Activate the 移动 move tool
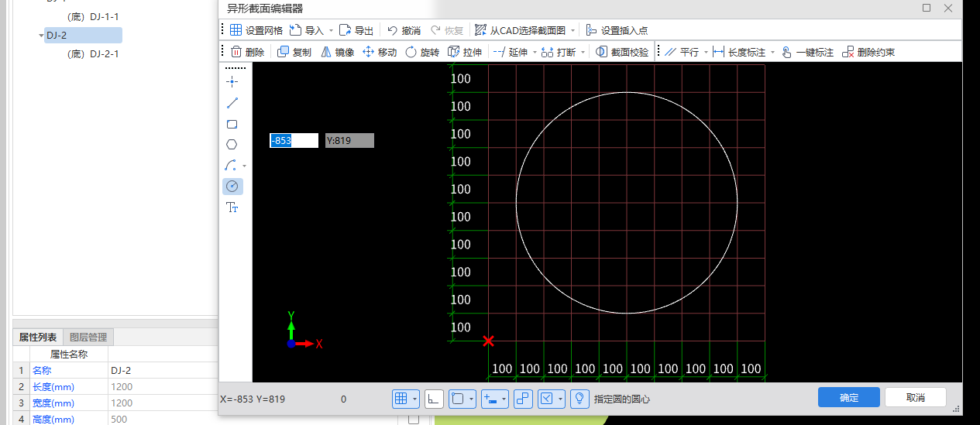 tap(380, 52)
